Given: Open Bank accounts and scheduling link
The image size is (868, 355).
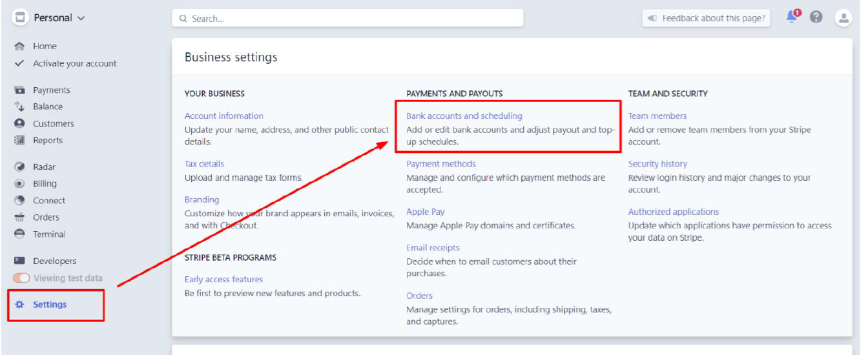Looking at the screenshot, I should 464,116.
